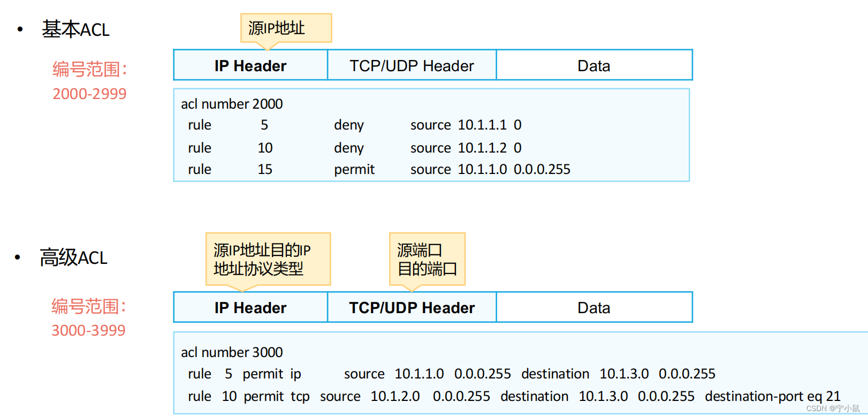Viewport: 868px width, 417px height.
Task: Click permit ip in acl 3000 rule 5
Action: pos(272,374)
